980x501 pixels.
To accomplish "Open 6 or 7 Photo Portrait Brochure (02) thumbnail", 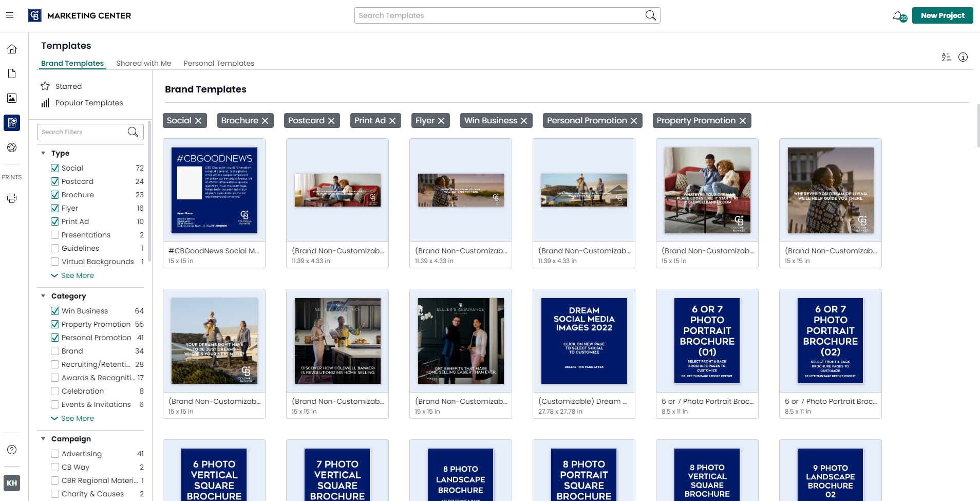I will 831,341.
